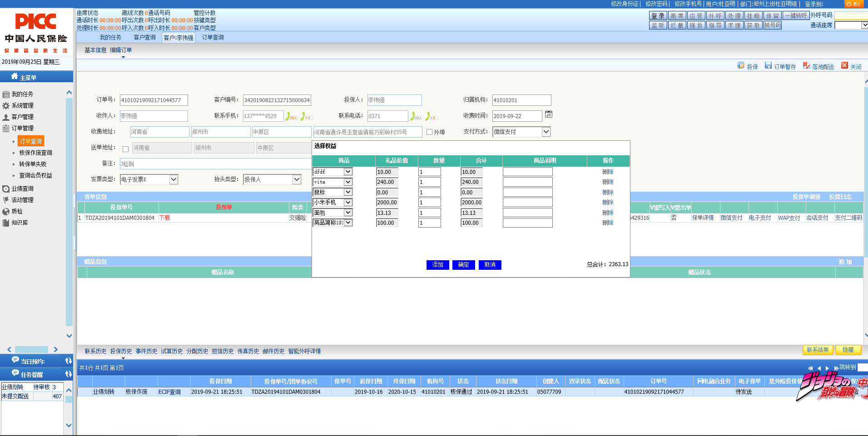Check the 外埠 checkbox
This screenshot has height=436, width=868.
[x=429, y=132]
